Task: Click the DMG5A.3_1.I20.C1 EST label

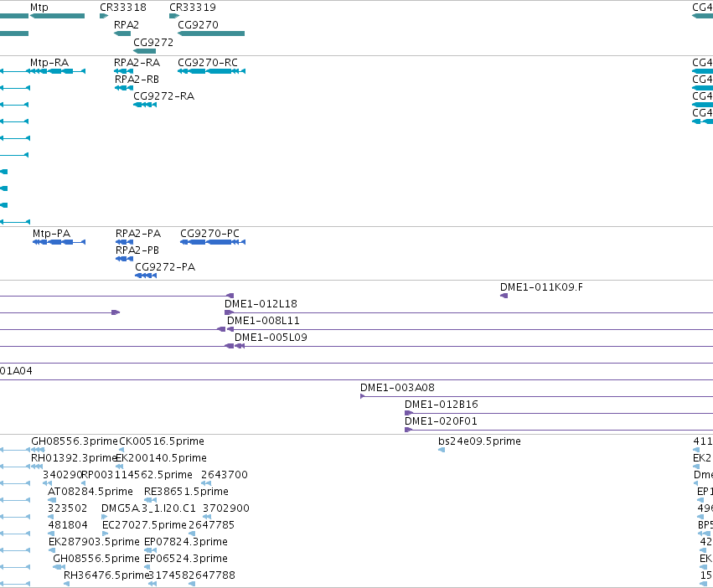Action: (x=148, y=509)
